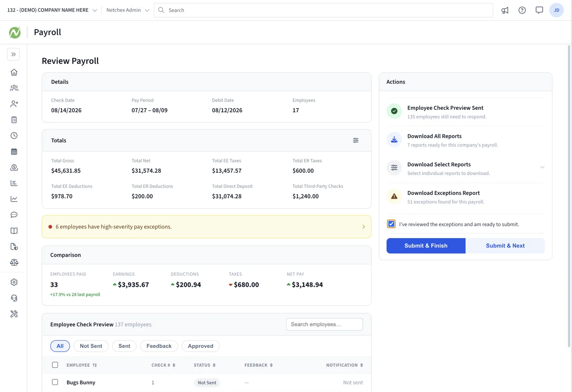572x392 pixels.
Task: Select the All filter tab
Action: point(60,346)
